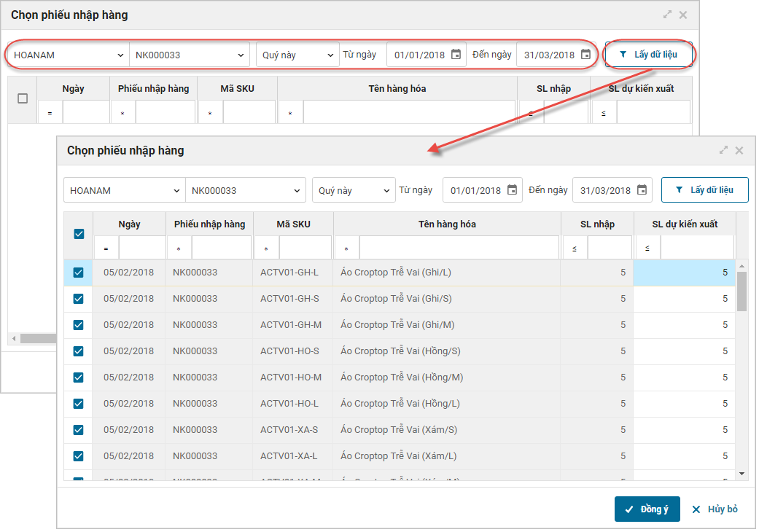Viewport: 759px width, 532px height.
Task: Click vertical scrollbar thumb in item grid
Action: pyautogui.click(x=742, y=292)
